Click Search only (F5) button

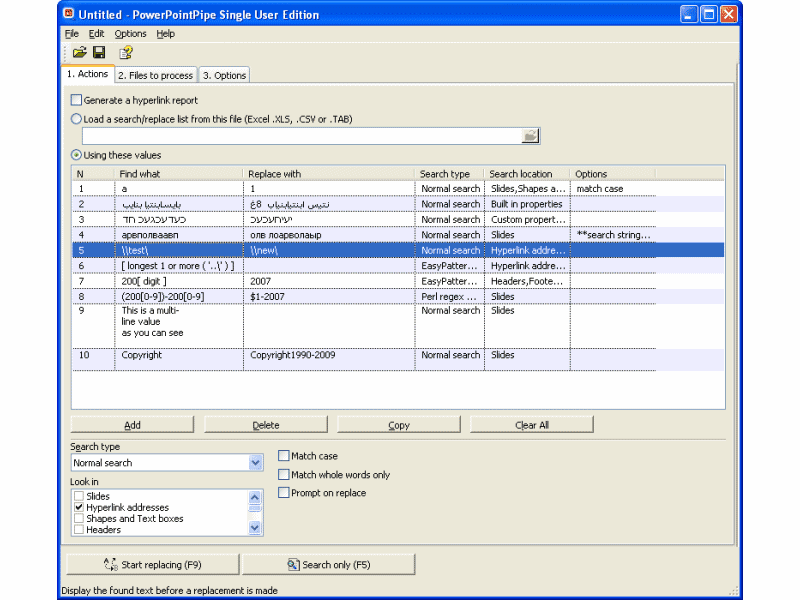pyautogui.click(x=329, y=564)
